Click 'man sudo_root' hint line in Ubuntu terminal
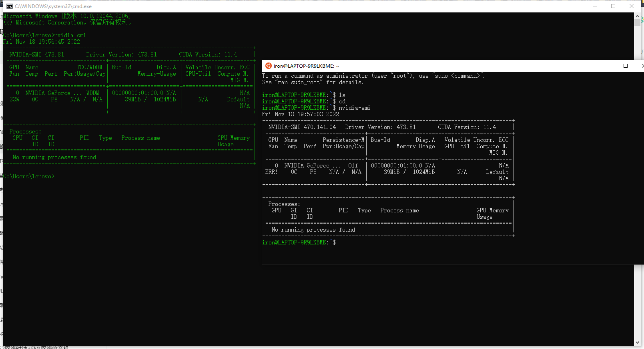The height and width of the screenshot is (349, 644). click(x=313, y=82)
